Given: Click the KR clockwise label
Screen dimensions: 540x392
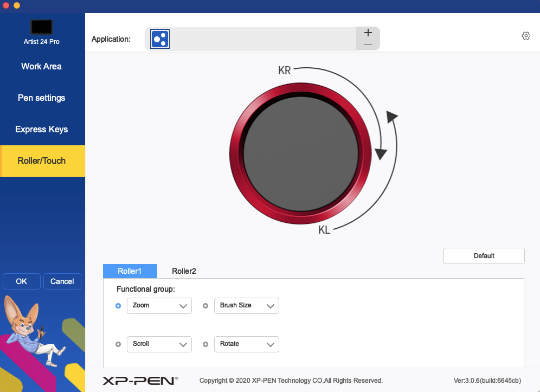Looking at the screenshot, I should pyautogui.click(x=285, y=70).
